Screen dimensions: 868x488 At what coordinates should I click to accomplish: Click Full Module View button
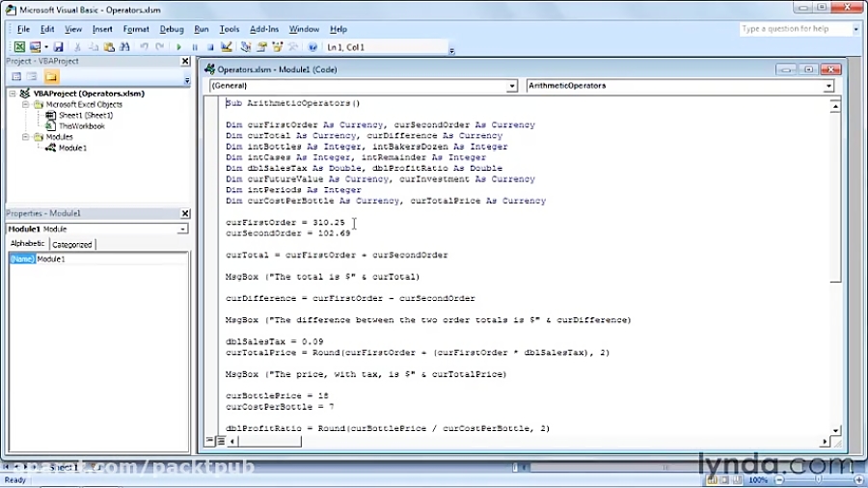(x=220, y=441)
